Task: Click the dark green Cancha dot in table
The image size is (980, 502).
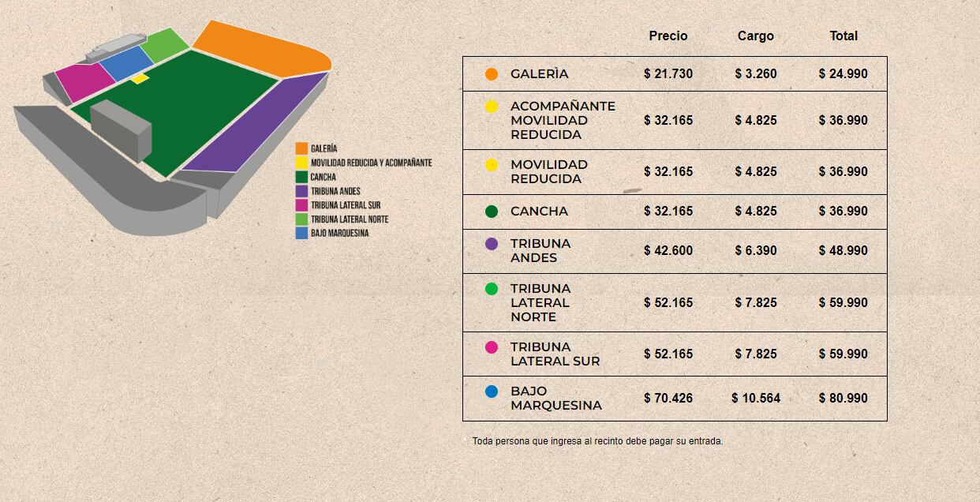Action: pyautogui.click(x=492, y=212)
